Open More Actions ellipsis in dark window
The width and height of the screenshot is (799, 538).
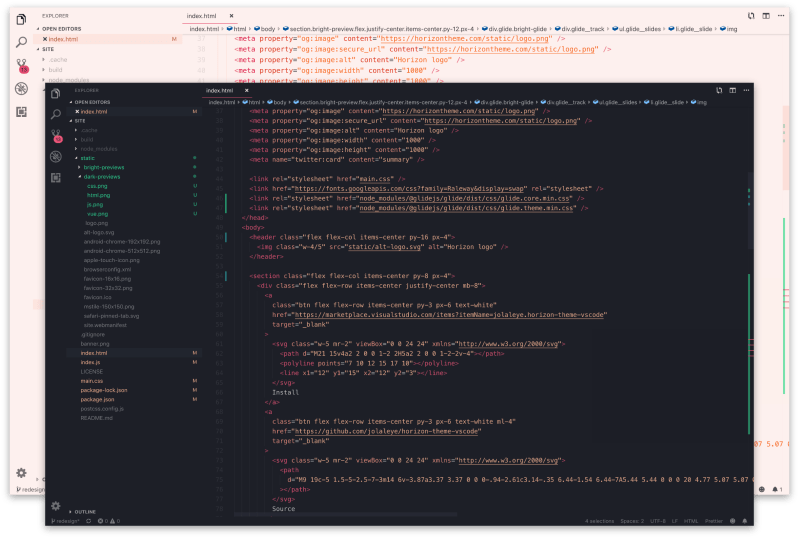coord(746,90)
